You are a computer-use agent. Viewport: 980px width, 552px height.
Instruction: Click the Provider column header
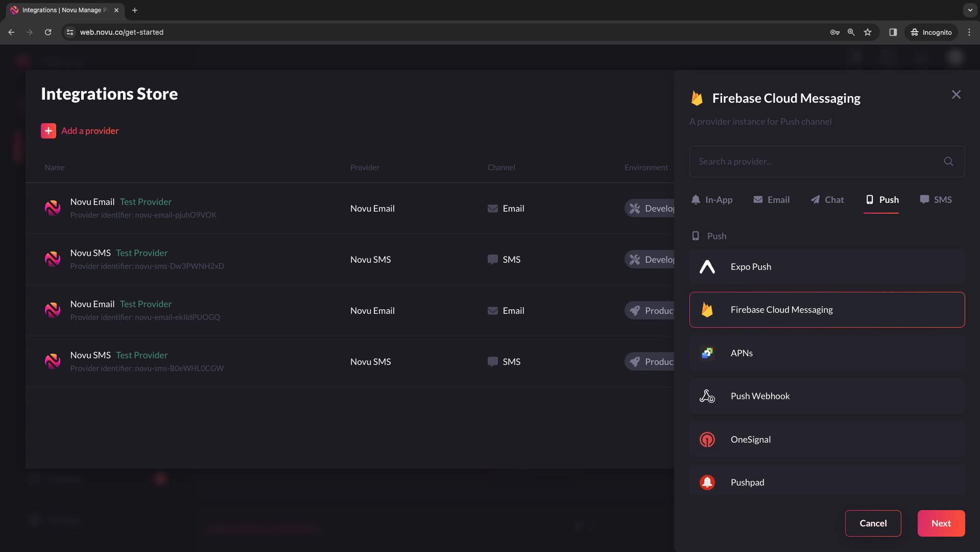(365, 168)
